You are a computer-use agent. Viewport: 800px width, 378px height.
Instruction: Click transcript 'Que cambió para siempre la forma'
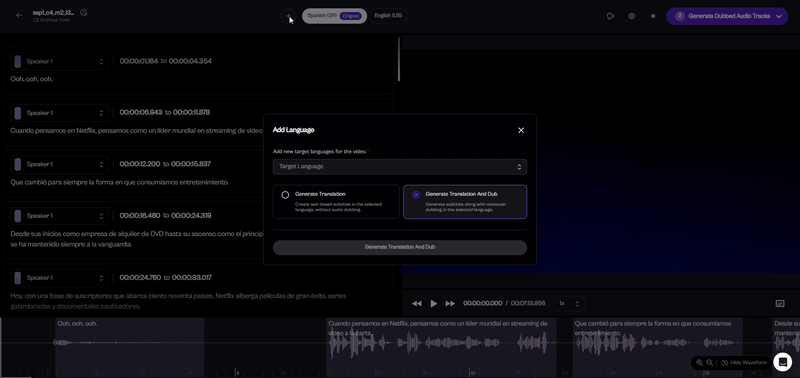pos(119,183)
